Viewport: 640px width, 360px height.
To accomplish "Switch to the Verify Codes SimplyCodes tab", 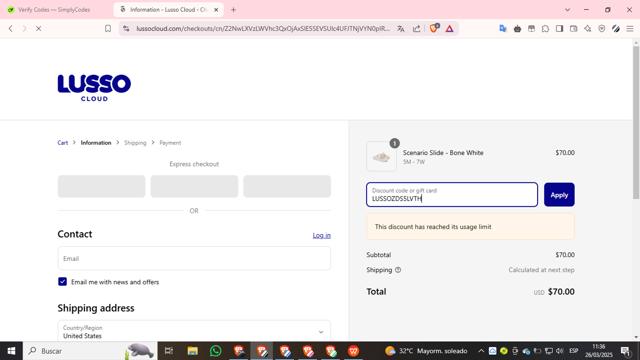I will tap(54, 9).
